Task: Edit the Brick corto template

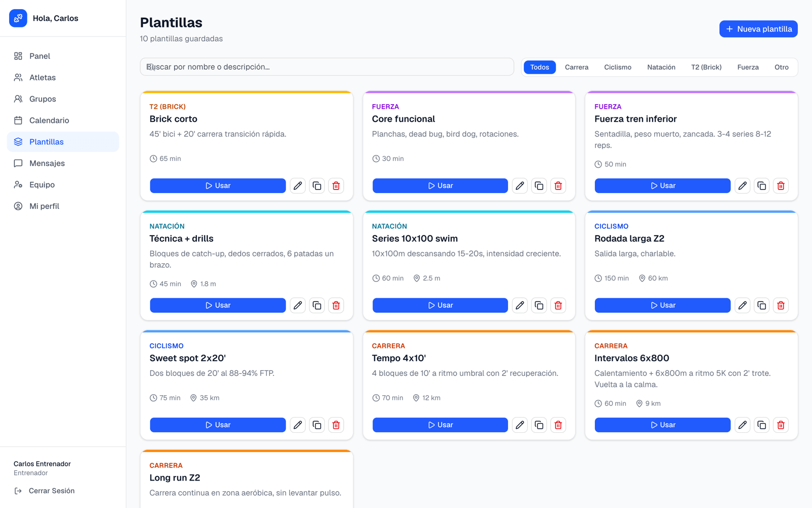Action: point(298,186)
